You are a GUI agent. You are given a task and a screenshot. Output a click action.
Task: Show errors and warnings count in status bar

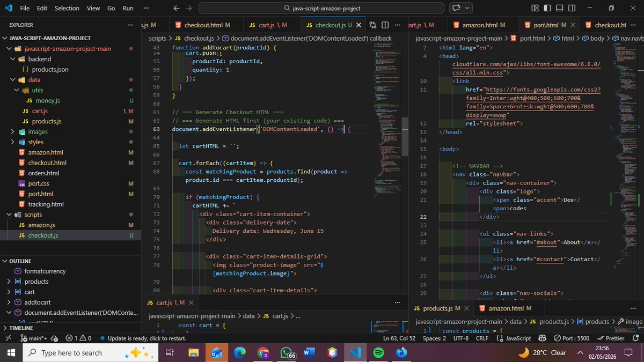click(78, 338)
